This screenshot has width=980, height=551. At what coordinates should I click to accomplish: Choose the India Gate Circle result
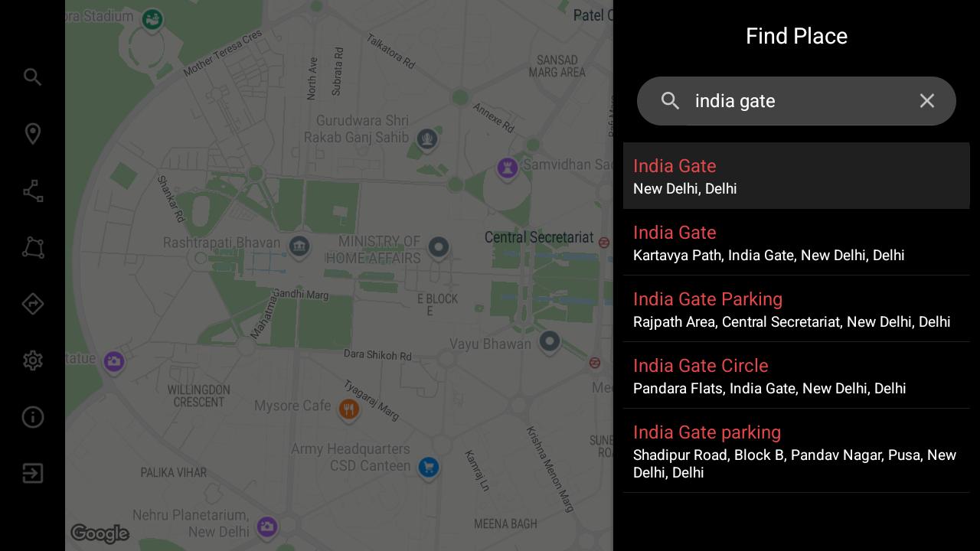[x=796, y=376]
